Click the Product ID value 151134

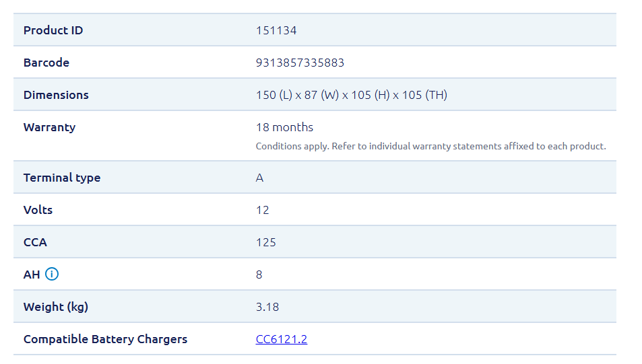coord(276,30)
